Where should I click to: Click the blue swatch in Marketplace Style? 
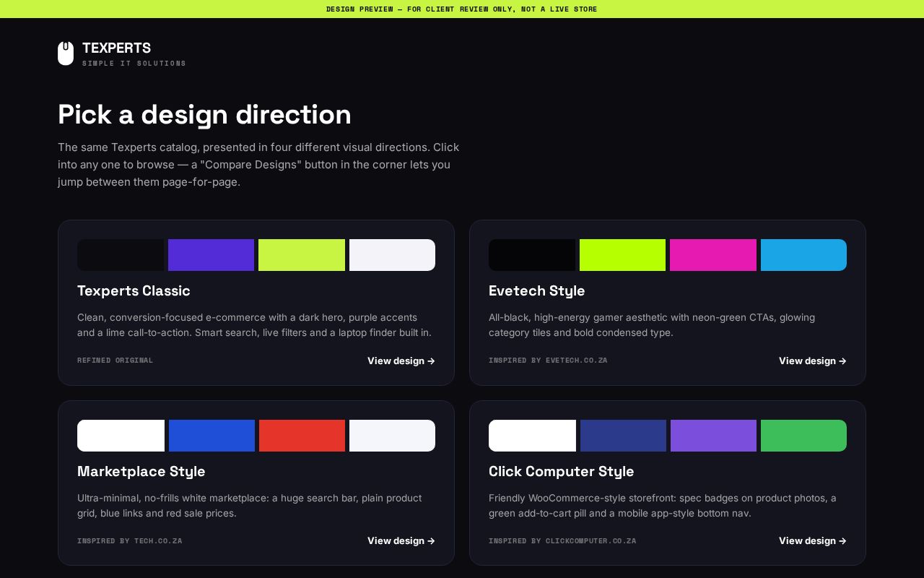(x=212, y=436)
